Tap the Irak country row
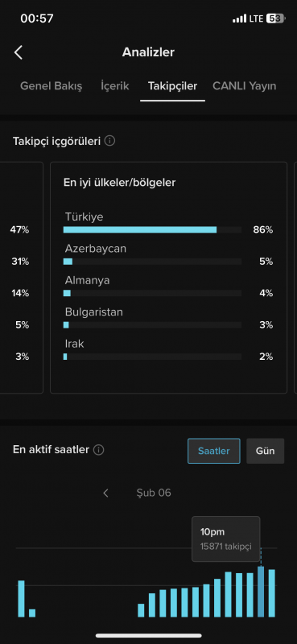This screenshot has width=297, height=644. (x=168, y=350)
